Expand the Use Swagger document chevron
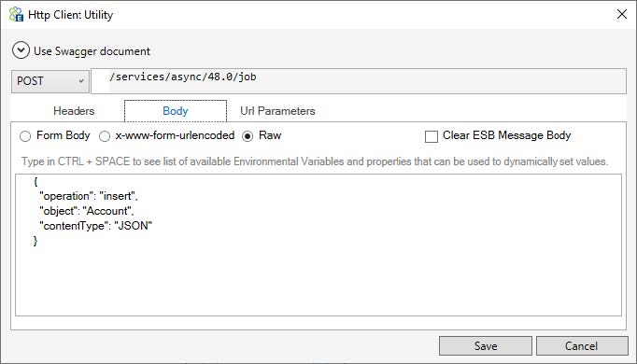 click(x=21, y=50)
